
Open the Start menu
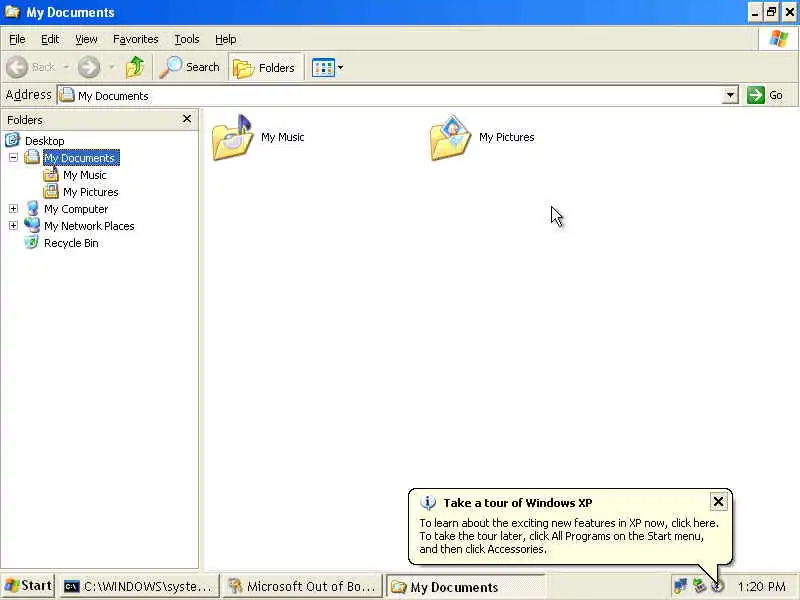click(28, 586)
